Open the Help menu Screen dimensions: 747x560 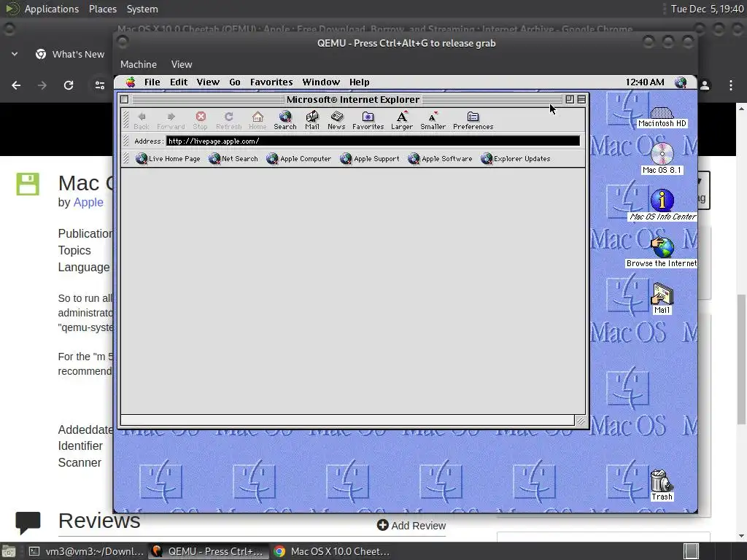click(x=359, y=82)
